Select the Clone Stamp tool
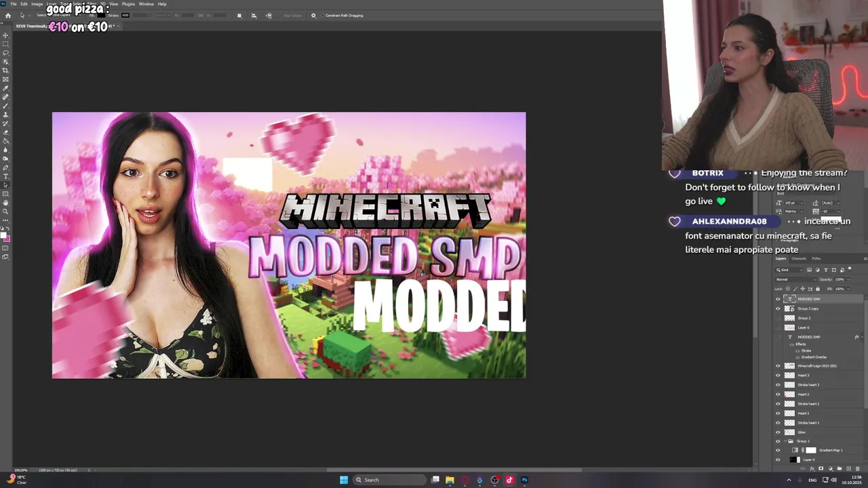Screen dimensions: 868x488 (5, 114)
